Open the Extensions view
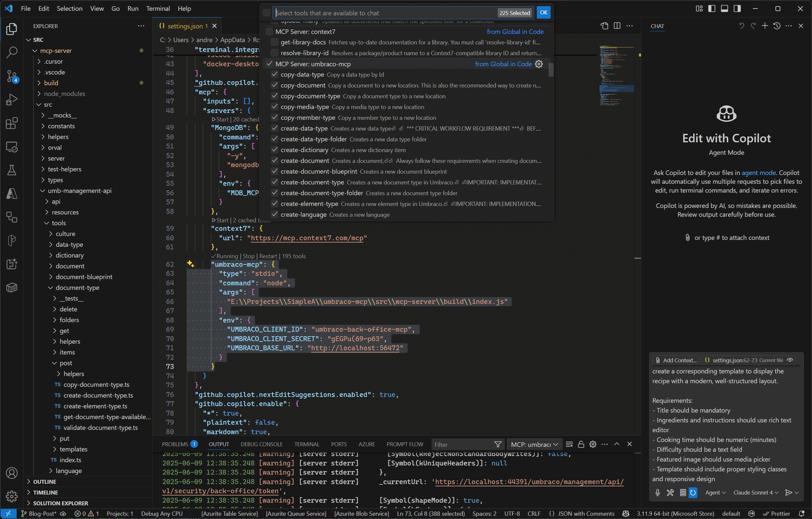 click(x=12, y=123)
